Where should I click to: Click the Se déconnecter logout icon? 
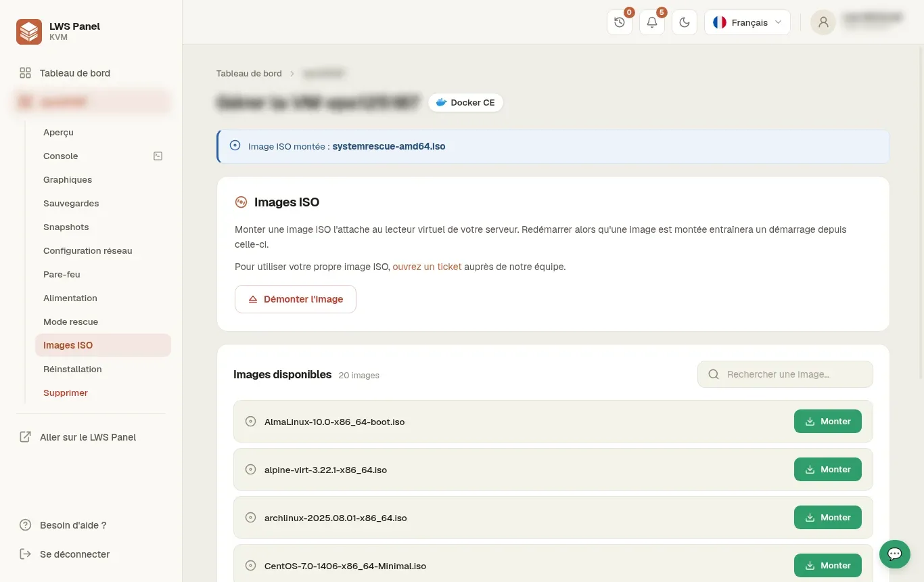tap(25, 554)
